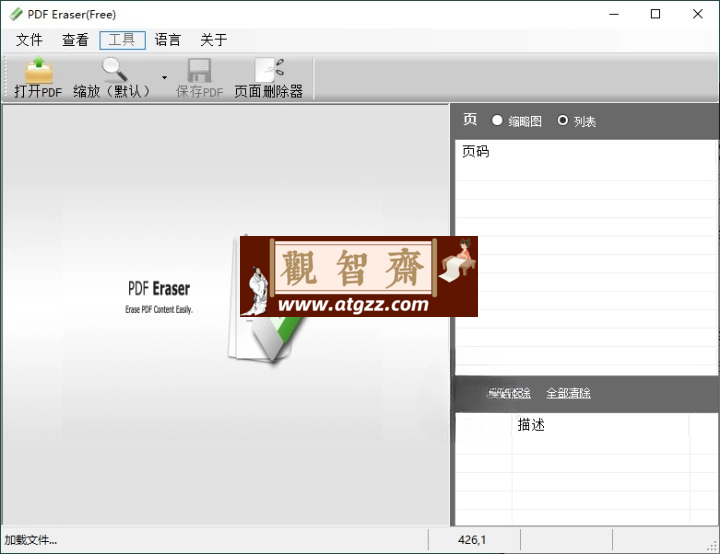Click the 描述 column header

pos(531,424)
